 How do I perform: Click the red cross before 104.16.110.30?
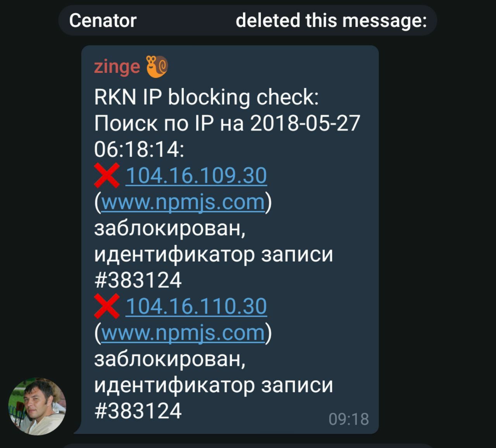tap(107, 306)
